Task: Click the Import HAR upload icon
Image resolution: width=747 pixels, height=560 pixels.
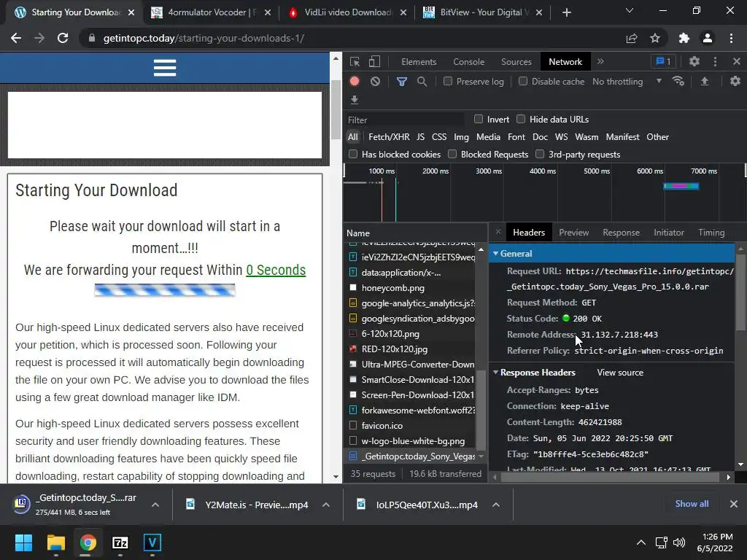Action: pos(705,82)
